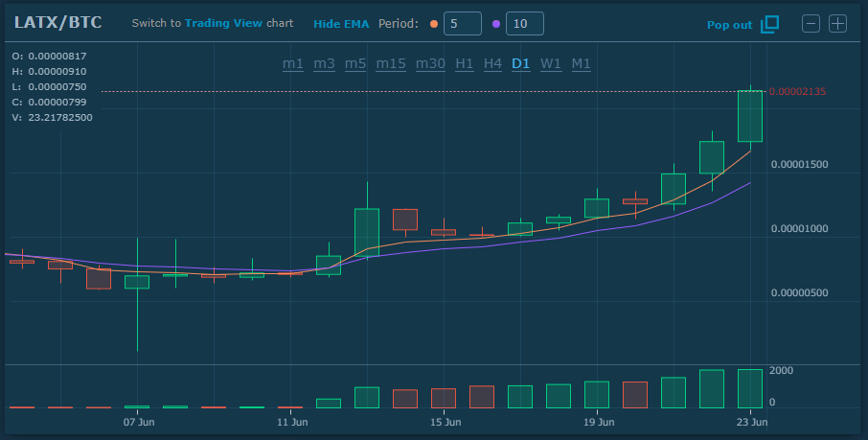Edit the EMA period 5 field
Viewport: 868px width, 440px height.
point(462,24)
